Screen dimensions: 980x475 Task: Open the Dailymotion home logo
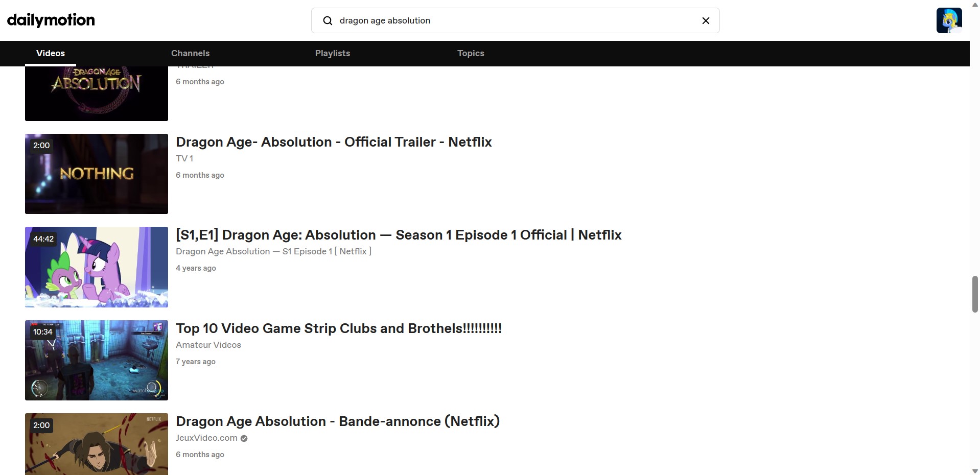[x=51, y=20]
